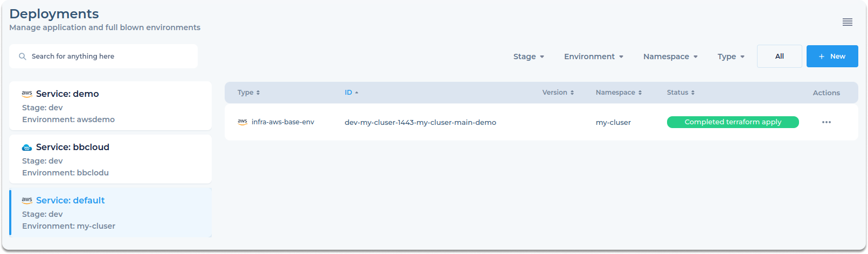Click the Status column header
This screenshot has width=868, height=254.
click(677, 93)
